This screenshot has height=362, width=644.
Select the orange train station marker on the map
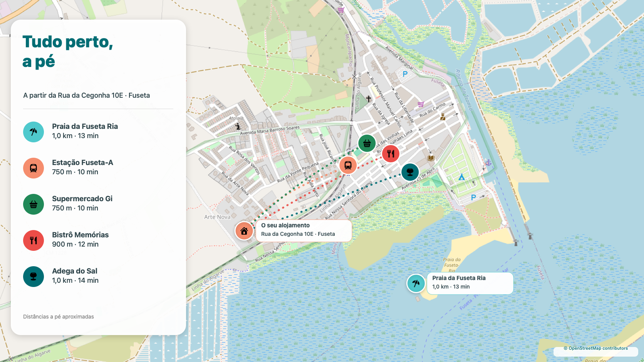(348, 165)
